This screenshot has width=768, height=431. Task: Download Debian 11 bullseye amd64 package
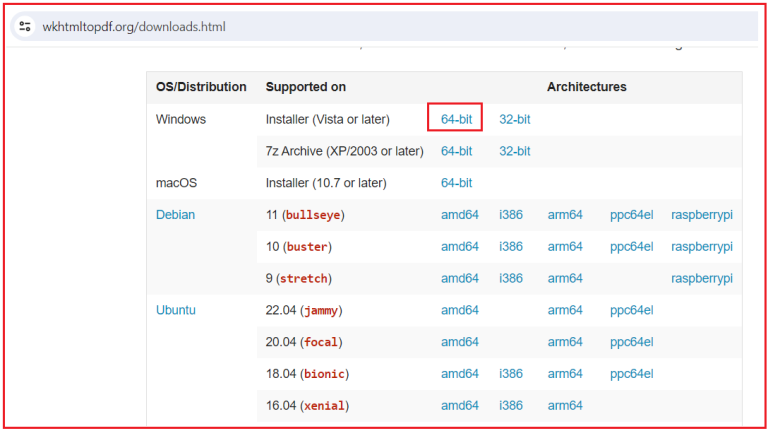click(x=460, y=215)
